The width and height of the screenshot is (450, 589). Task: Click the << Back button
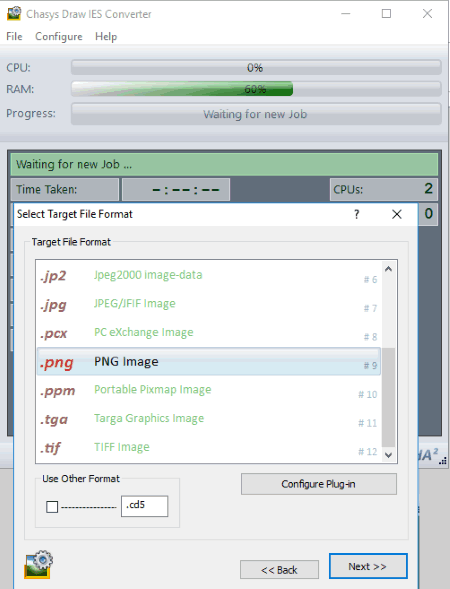click(279, 570)
